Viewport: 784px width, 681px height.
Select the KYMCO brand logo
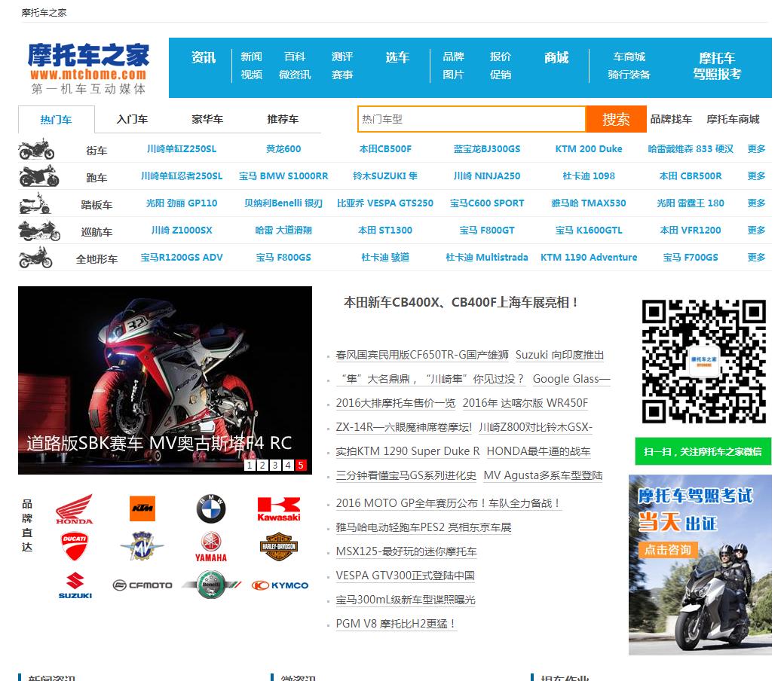point(280,585)
